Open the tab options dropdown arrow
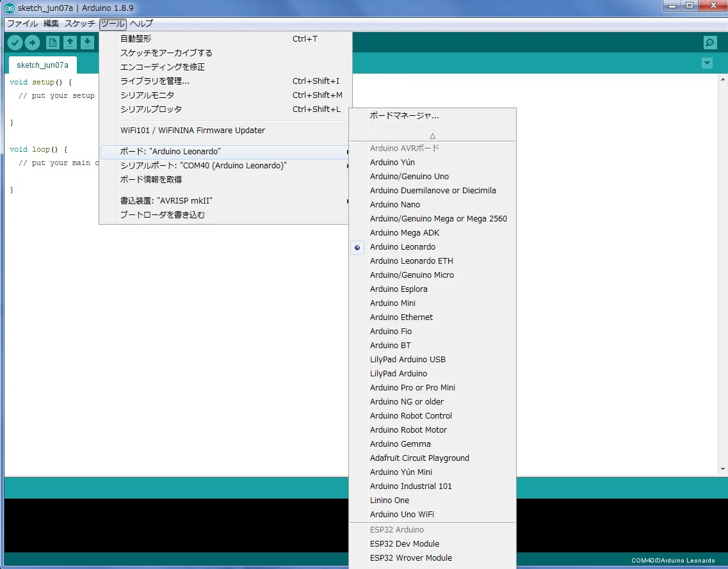 tap(707, 63)
